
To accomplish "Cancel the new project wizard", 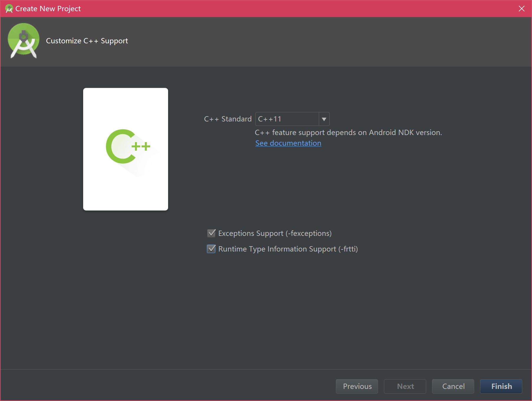I will (x=453, y=386).
